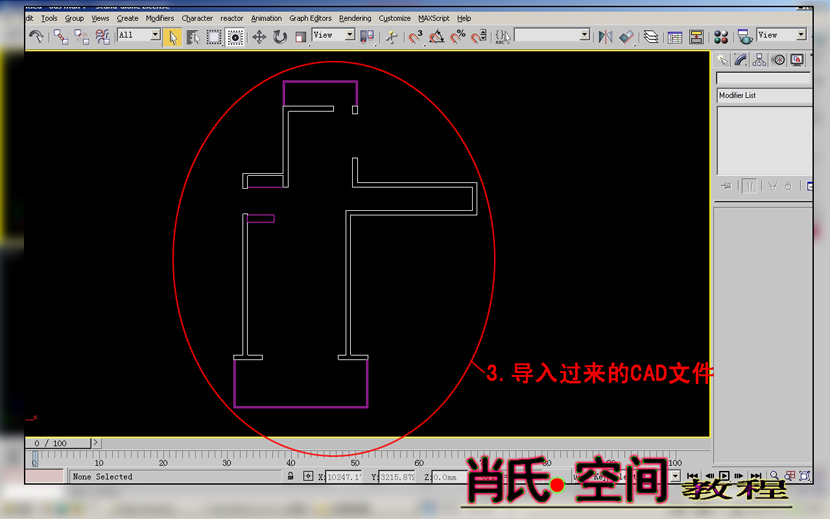Open the View reference coordinate dropdown
This screenshot has width=830, height=519.
pyautogui.click(x=333, y=35)
